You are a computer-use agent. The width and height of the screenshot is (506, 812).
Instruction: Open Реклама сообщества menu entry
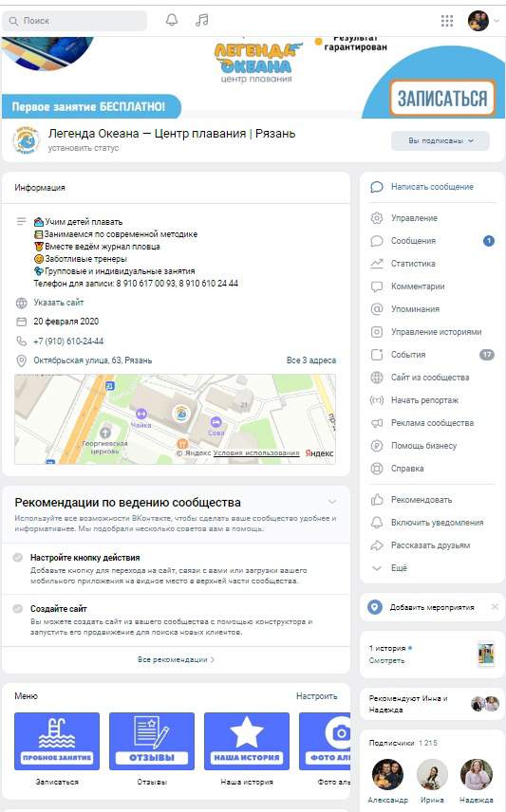click(432, 423)
